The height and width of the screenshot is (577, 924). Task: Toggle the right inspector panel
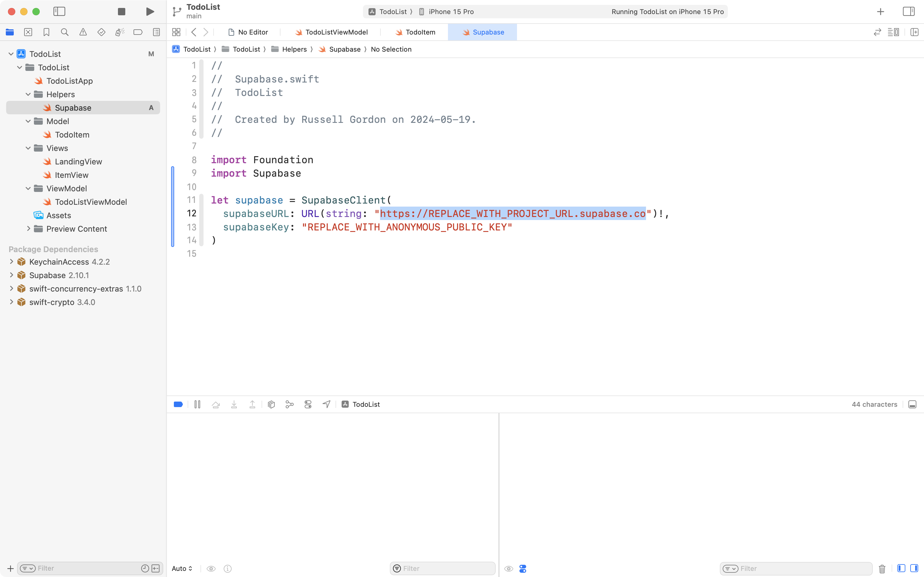point(909,11)
